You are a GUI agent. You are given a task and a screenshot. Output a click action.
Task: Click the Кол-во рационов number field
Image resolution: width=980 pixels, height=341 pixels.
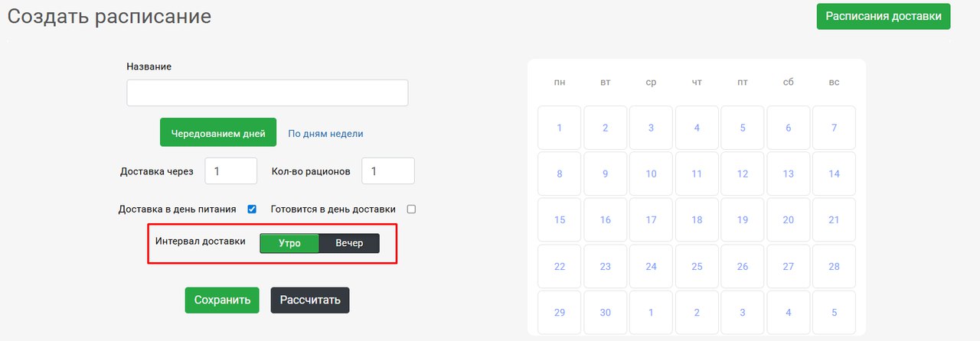(387, 170)
